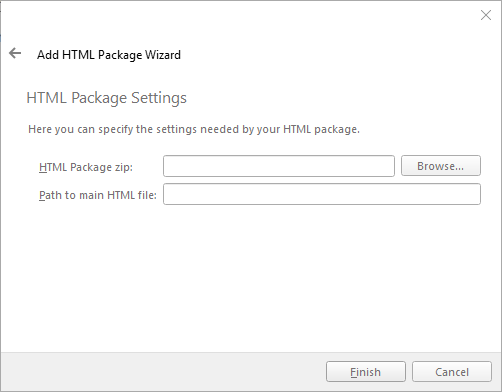The image size is (502, 392).
Task: Click the 'Path to main HTML file:' label
Action: coord(98,195)
